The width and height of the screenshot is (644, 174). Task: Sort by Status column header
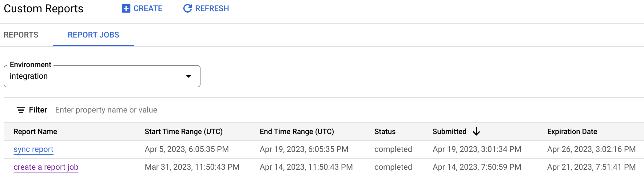[385, 132]
